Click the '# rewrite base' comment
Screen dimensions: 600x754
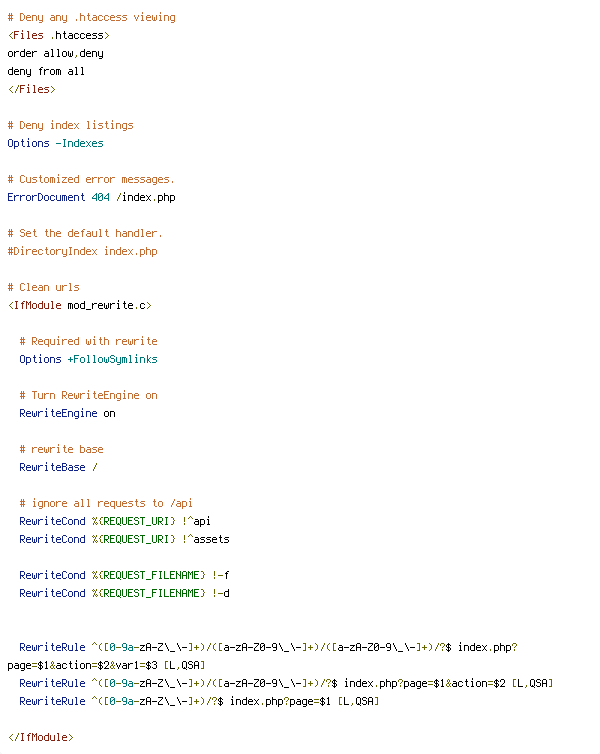click(x=62, y=450)
